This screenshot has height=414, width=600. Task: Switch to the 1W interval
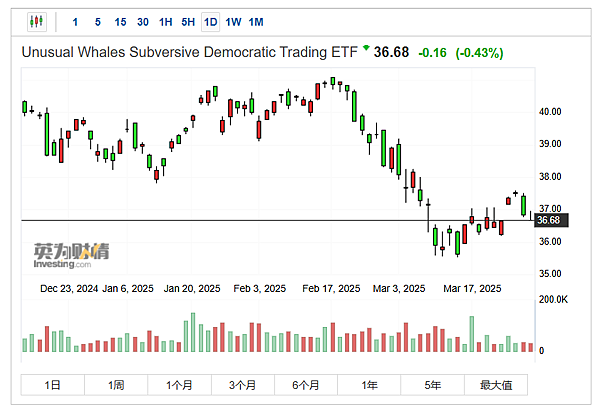(x=233, y=22)
